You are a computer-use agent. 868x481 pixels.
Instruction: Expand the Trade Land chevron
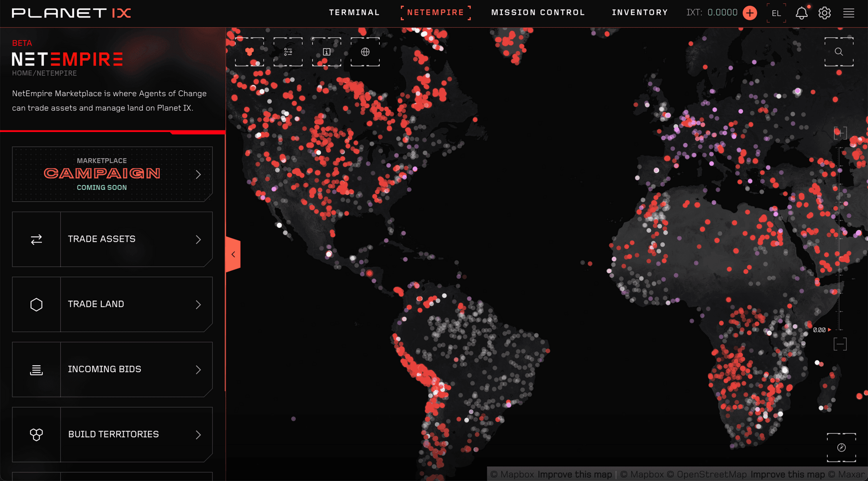[x=198, y=304]
